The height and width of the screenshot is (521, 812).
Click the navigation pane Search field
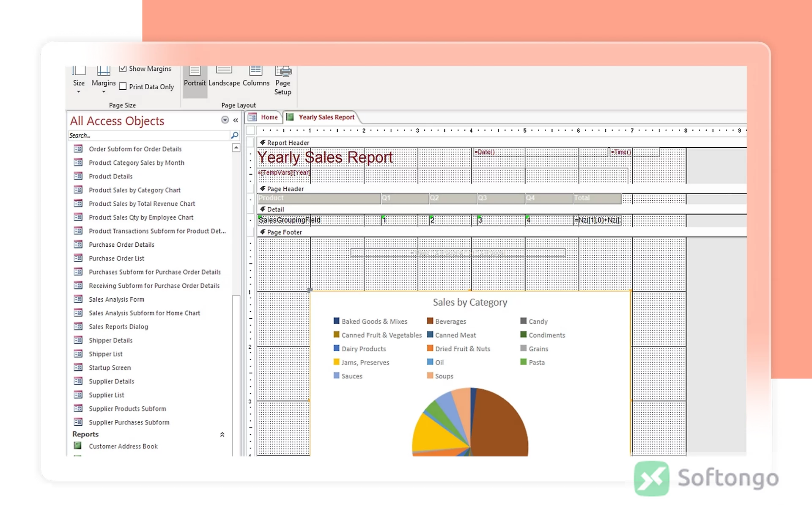pos(149,135)
